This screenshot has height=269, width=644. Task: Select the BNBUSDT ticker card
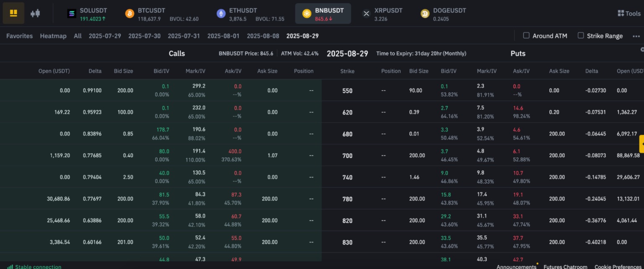pos(323,13)
